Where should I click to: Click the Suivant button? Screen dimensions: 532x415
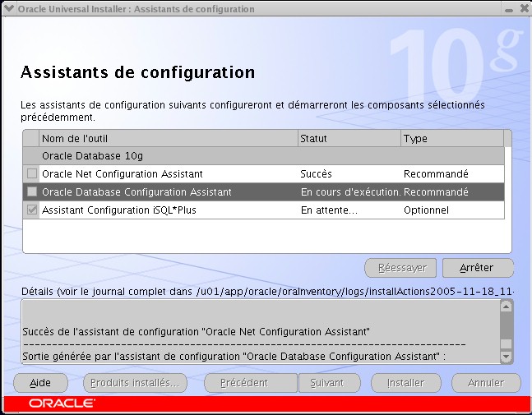coord(329,383)
